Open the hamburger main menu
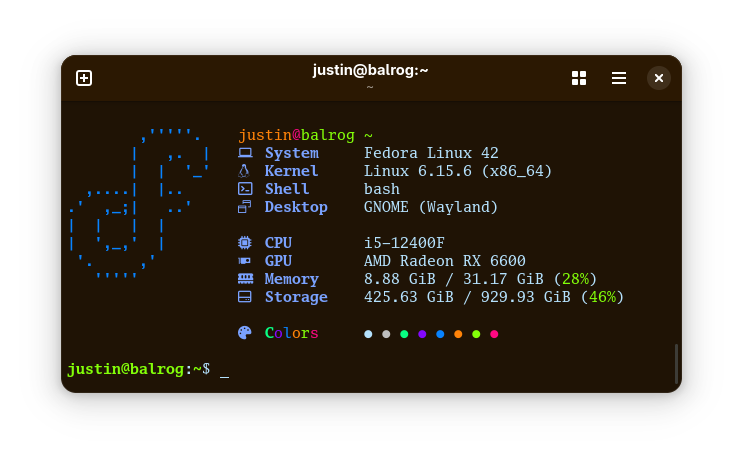This screenshot has height=460, width=743. pyautogui.click(x=618, y=78)
